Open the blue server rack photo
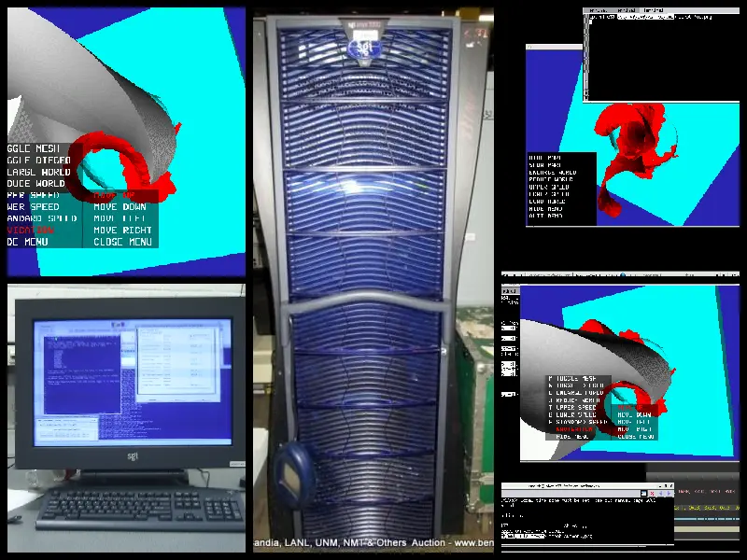 pyautogui.click(x=373, y=280)
